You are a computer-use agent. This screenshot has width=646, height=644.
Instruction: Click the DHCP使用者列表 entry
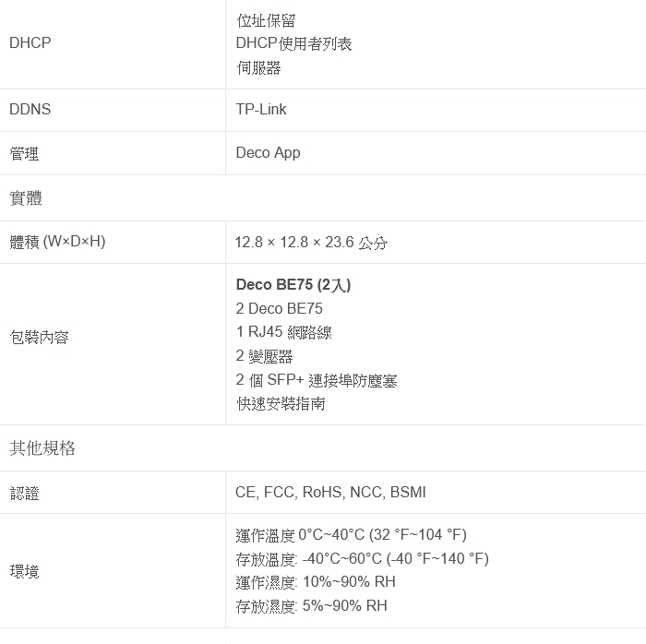tap(293, 43)
